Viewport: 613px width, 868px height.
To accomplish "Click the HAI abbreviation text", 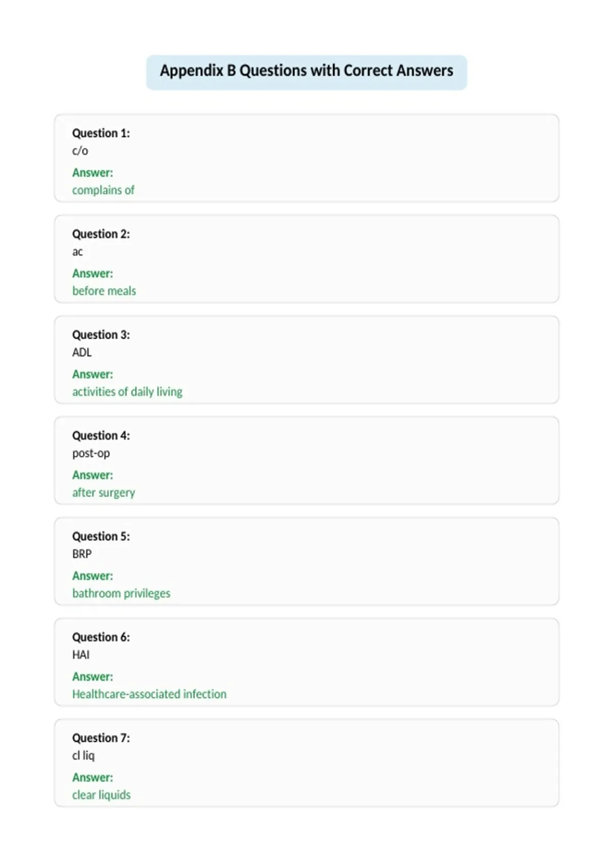I will [x=81, y=655].
